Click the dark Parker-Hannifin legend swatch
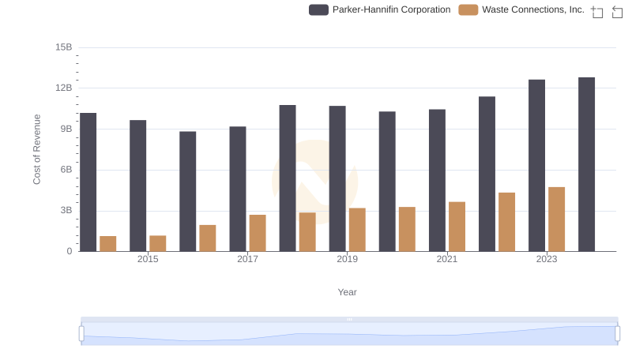 (x=318, y=9)
